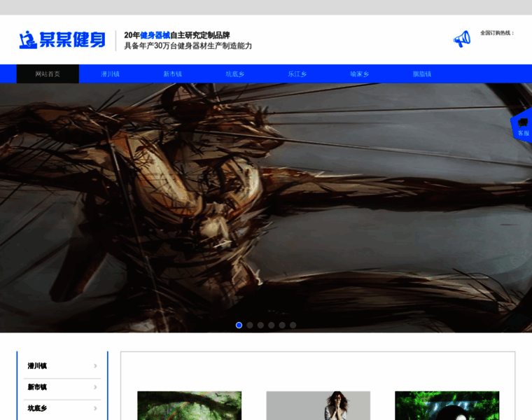Viewport: 532px width, 420px height.
Task: Open 潜川镇 in the top navigation bar
Action: 110,74
